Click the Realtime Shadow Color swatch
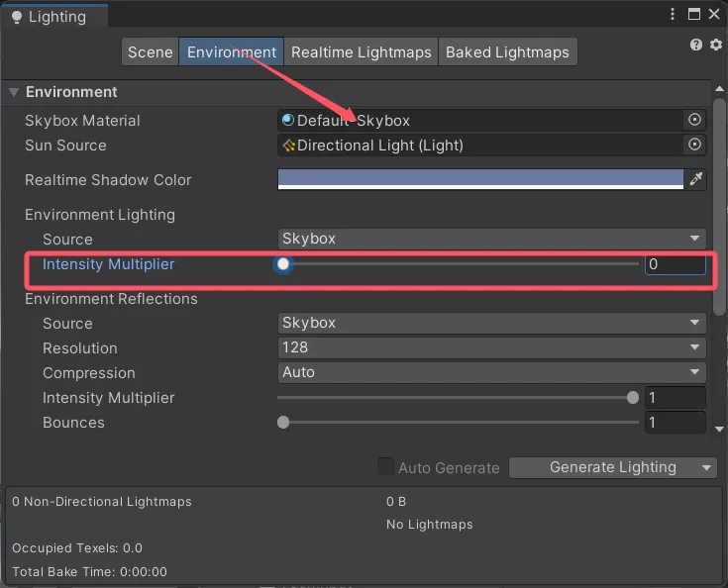This screenshot has width=728, height=588. coord(480,179)
